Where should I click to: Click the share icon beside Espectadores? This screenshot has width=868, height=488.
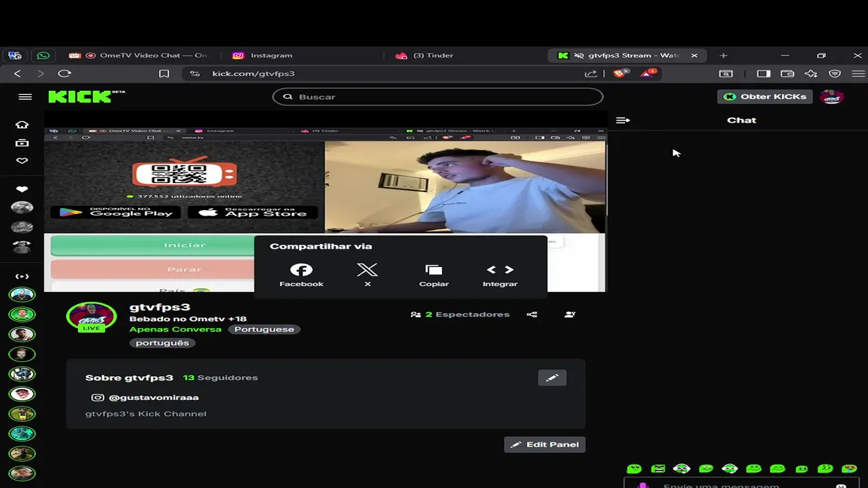coord(532,314)
